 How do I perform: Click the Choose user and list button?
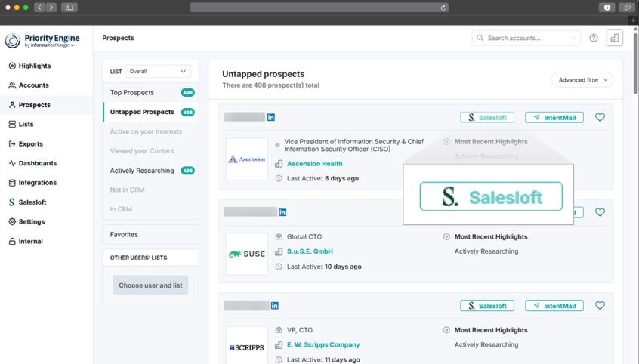150,285
